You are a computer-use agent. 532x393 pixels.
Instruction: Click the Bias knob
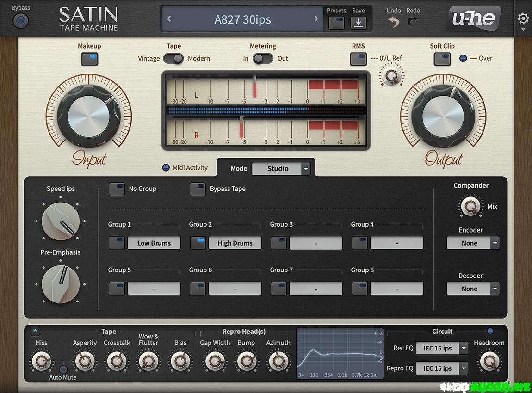[x=180, y=361]
